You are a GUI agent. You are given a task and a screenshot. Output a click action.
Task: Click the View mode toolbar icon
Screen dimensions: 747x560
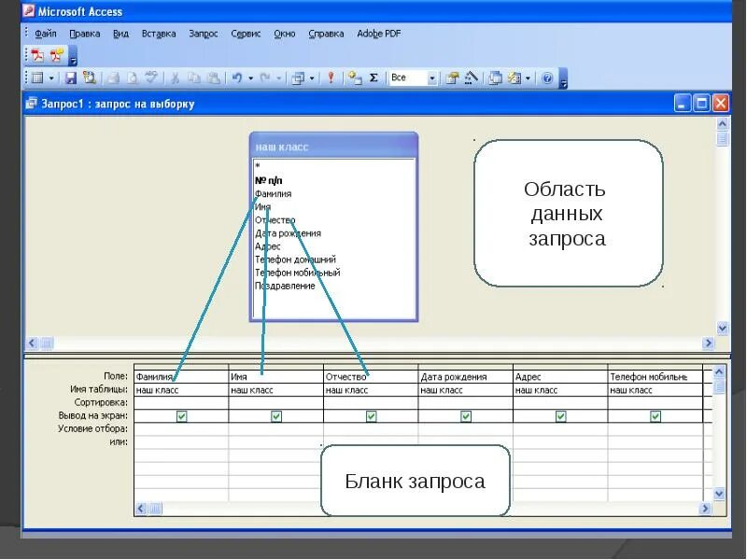click(37, 77)
